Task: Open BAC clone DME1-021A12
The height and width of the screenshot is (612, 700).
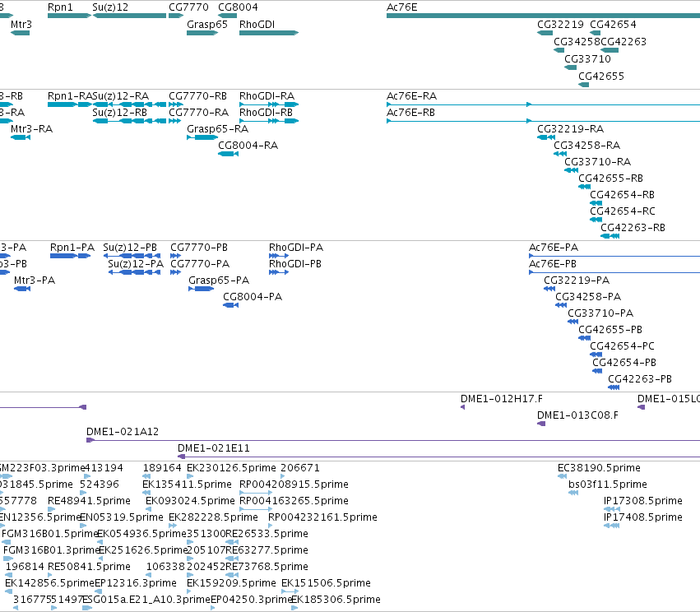Action: coord(123,432)
